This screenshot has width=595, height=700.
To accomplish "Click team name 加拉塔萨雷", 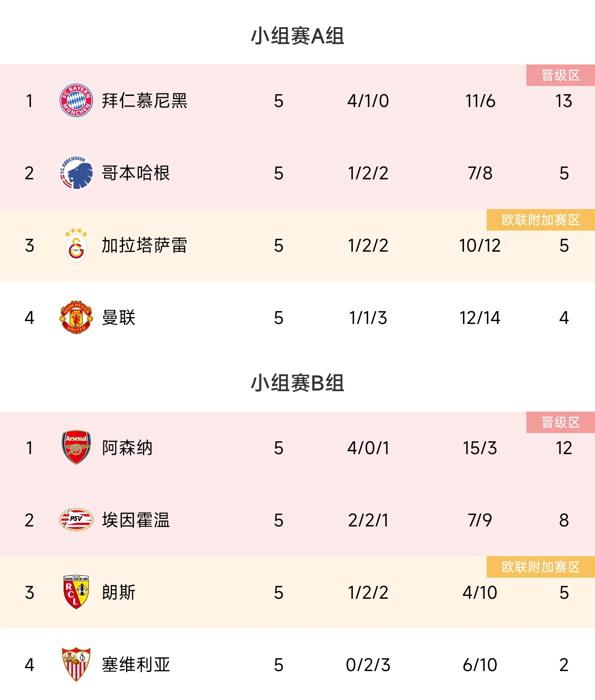I will 144,245.
